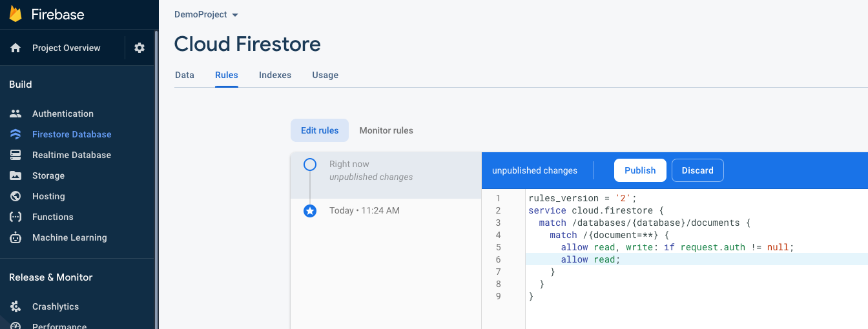
Task: Click the Realtime Database icon
Action: [x=15, y=155]
